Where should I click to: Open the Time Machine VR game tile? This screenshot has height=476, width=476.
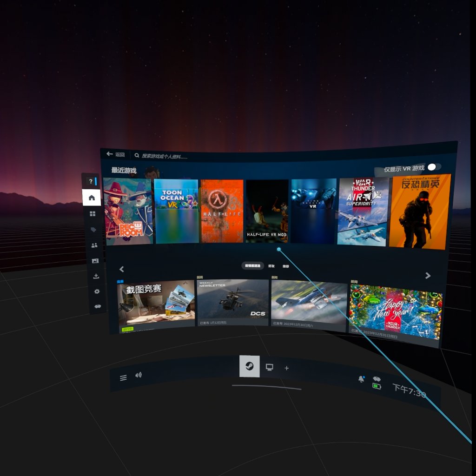click(x=313, y=212)
